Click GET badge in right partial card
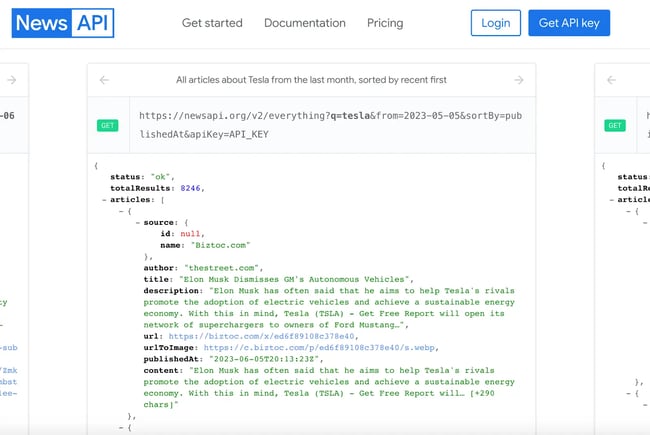The height and width of the screenshot is (435, 650). click(x=615, y=125)
